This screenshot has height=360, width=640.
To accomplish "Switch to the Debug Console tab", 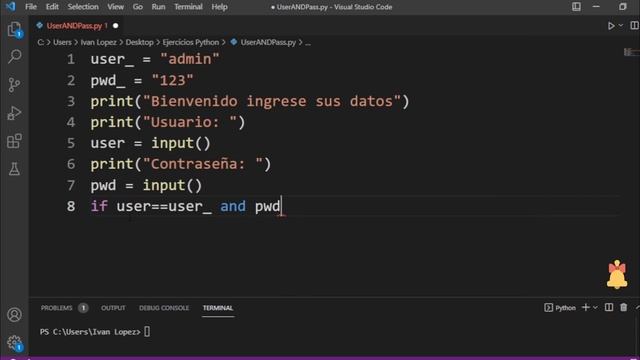I will click(x=164, y=308).
